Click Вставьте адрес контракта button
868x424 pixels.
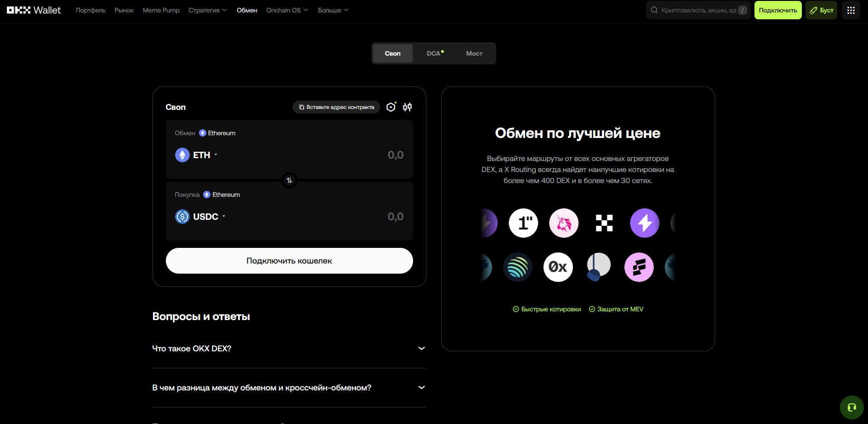point(336,107)
